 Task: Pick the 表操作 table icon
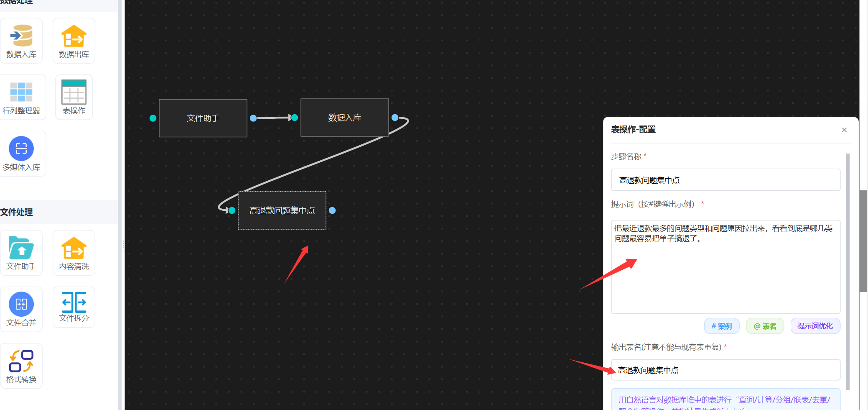(x=74, y=92)
